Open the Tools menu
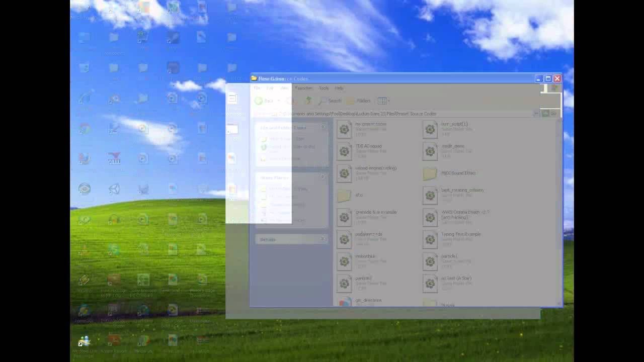The image size is (644, 362). pyautogui.click(x=324, y=88)
